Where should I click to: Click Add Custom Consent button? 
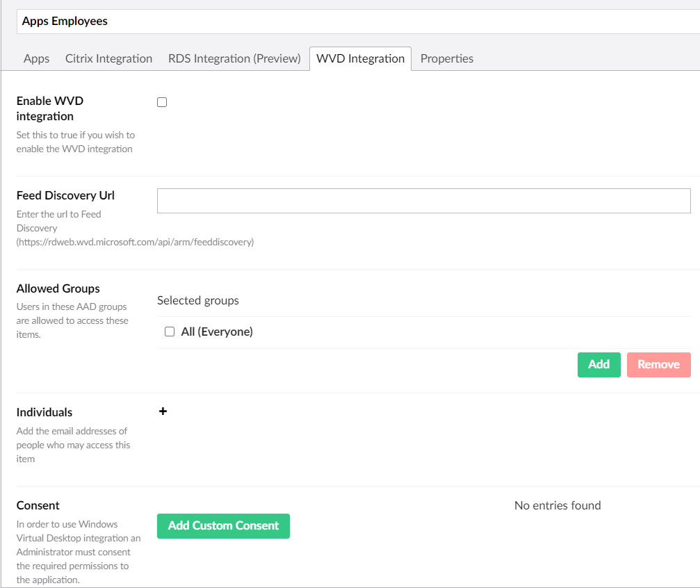[223, 525]
